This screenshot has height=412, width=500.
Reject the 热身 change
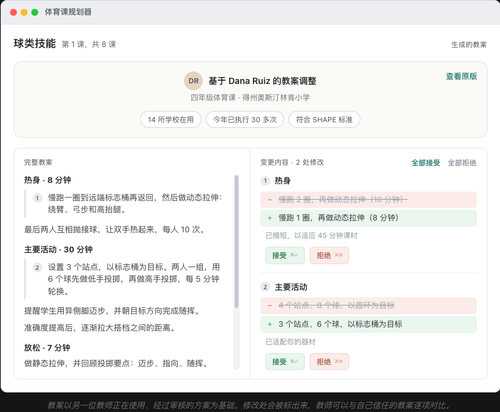pos(329,255)
